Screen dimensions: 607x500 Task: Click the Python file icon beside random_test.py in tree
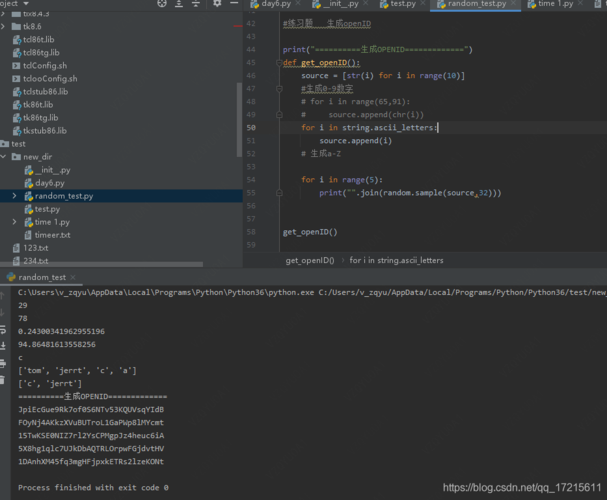[29, 196]
